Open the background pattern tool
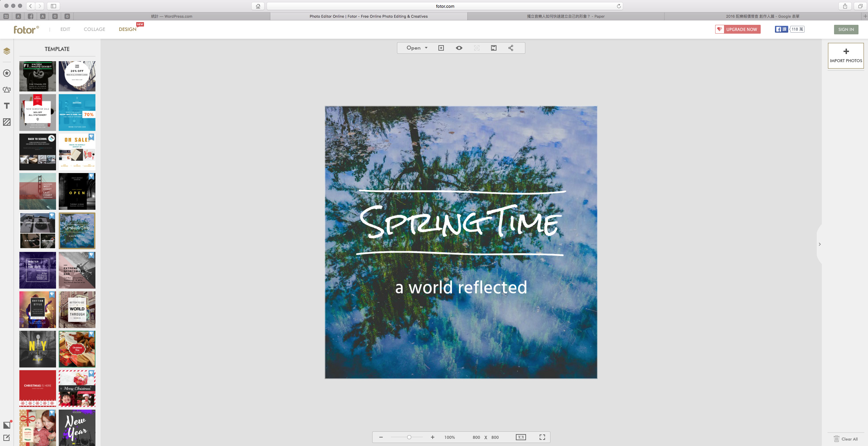 tap(7, 122)
